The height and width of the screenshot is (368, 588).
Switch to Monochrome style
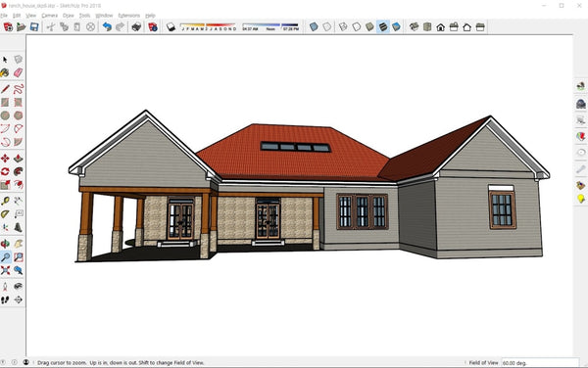396,27
